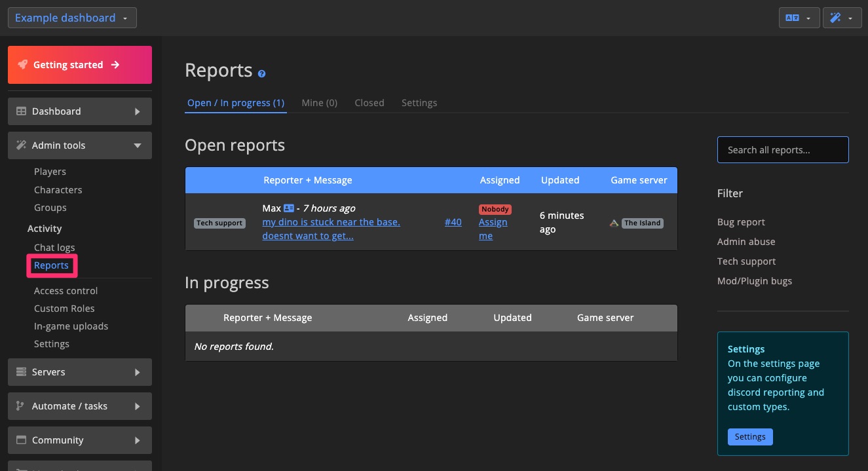
Task: Click The Island server icon in the report row
Action: coord(614,223)
